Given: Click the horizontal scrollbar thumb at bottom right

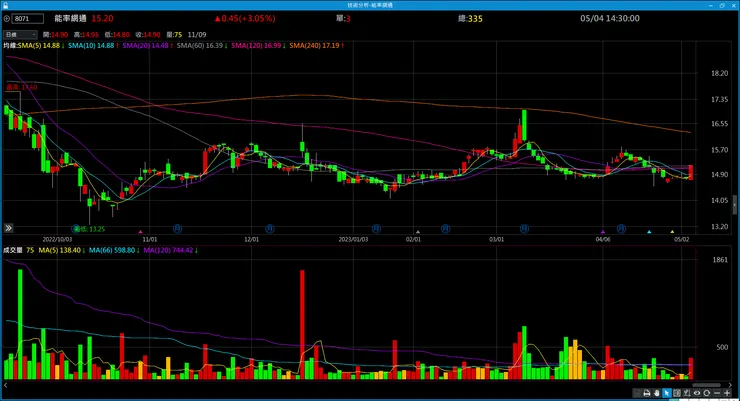Looking at the screenshot, I should (706, 385).
